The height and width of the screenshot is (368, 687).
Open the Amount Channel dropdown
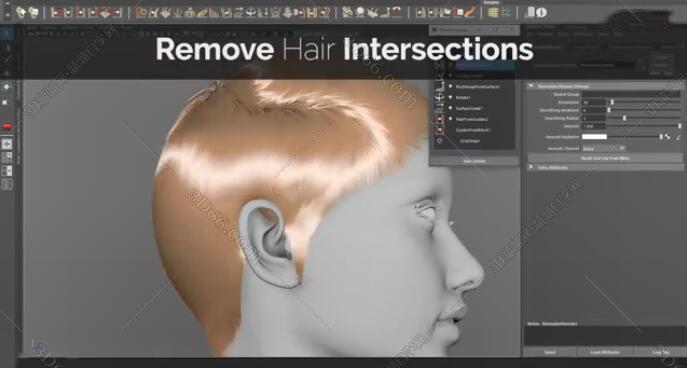[x=603, y=149]
